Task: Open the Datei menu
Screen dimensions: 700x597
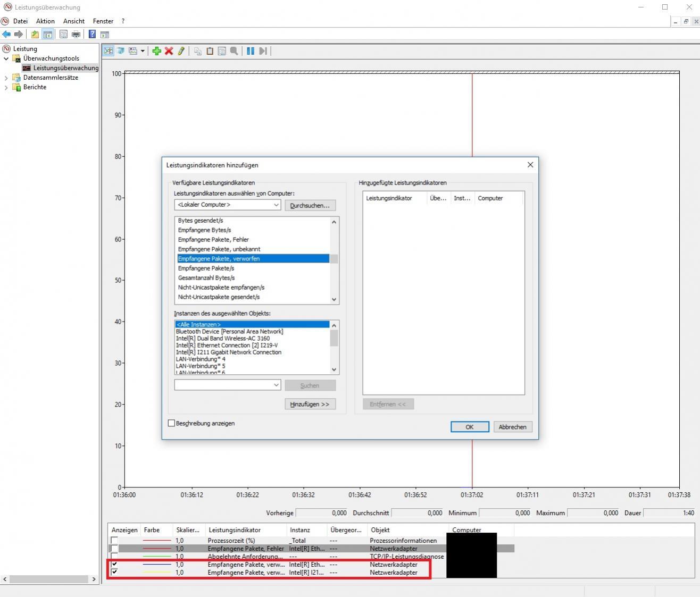Action: (20, 21)
